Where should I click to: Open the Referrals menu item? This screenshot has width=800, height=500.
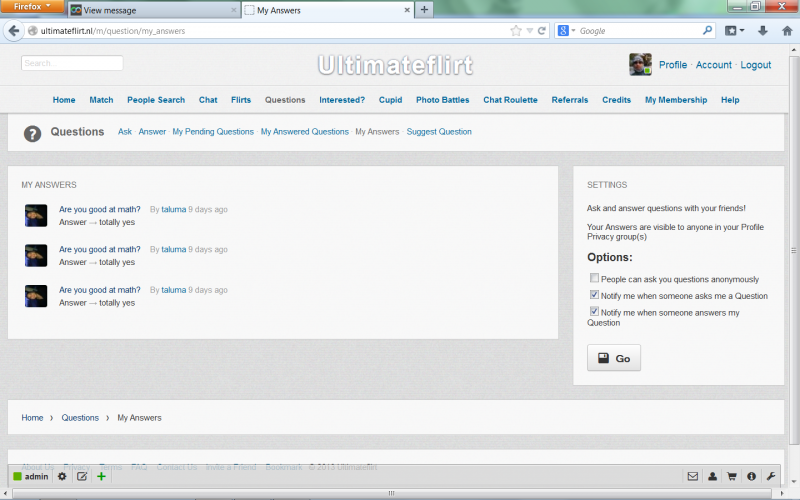pyautogui.click(x=570, y=100)
